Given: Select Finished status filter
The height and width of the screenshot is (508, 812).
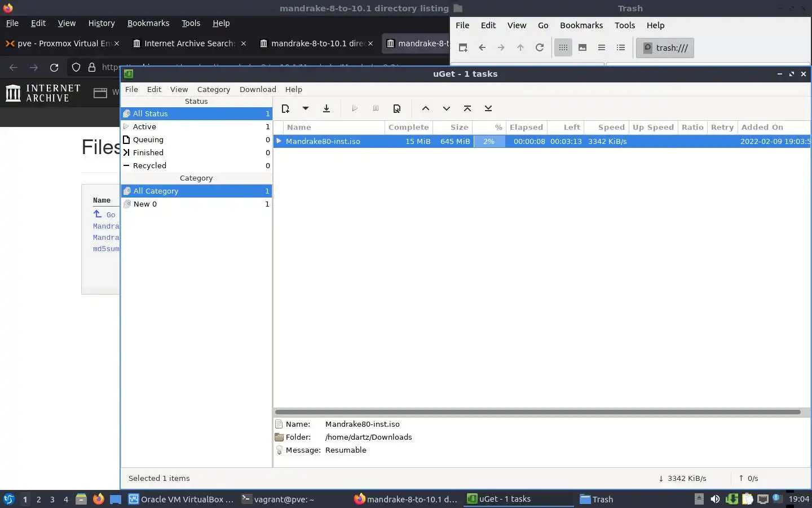Looking at the screenshot, I should [x=196, y=152].
